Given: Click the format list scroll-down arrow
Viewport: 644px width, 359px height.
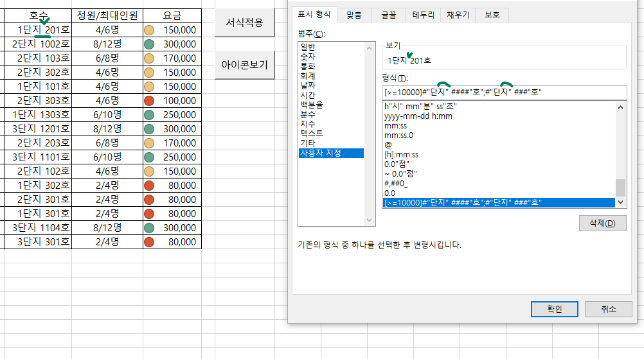Looking at the screenshot, I should (x=620, y=202).
